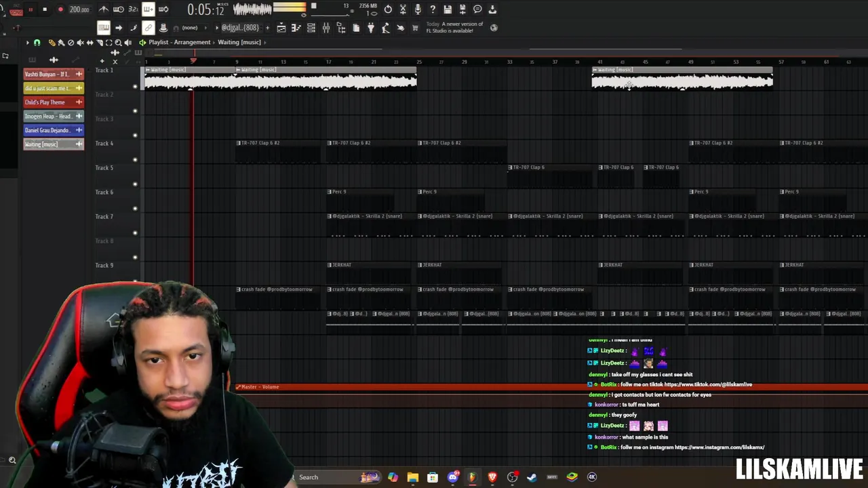Open the chat speech bubble icon

(x=477, y=9)
